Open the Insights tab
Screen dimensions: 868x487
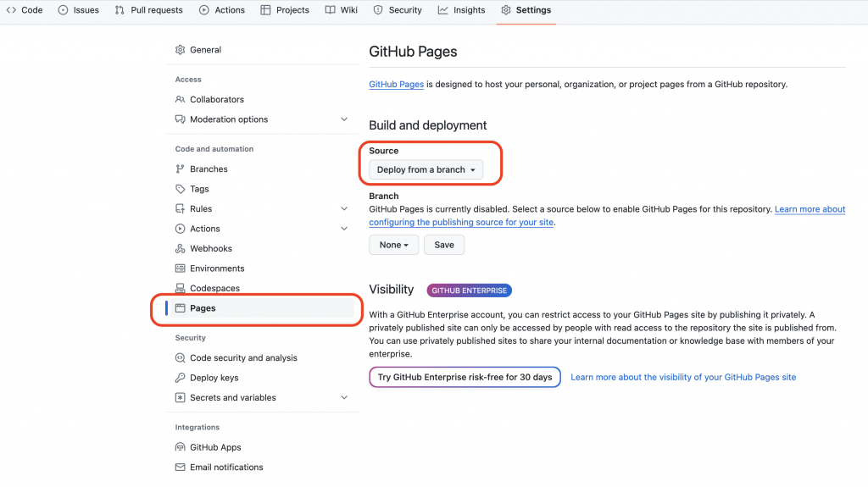pyautogui.click(x=461, y=10)
